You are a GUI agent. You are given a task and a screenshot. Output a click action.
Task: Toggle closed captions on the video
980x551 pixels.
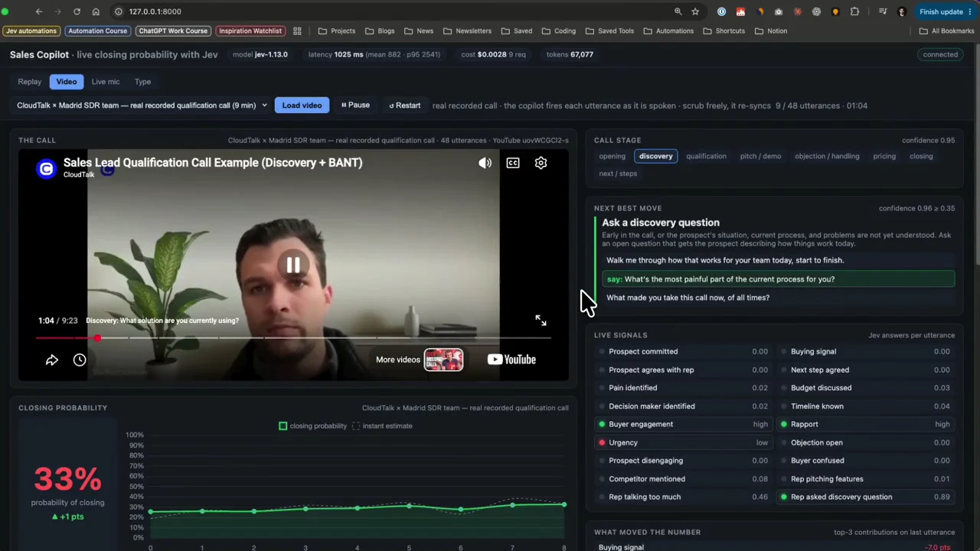(513, 163)
